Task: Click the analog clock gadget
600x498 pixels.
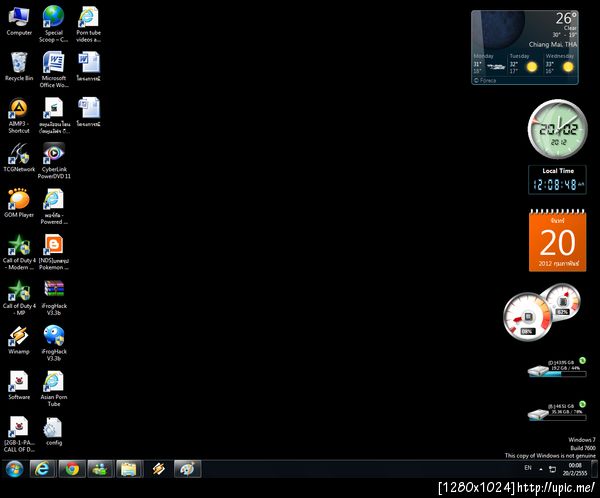Action: [x=558, y=129]
